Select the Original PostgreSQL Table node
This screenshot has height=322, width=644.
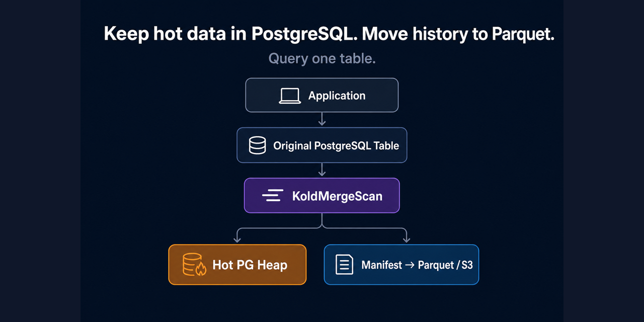point(322,145)
